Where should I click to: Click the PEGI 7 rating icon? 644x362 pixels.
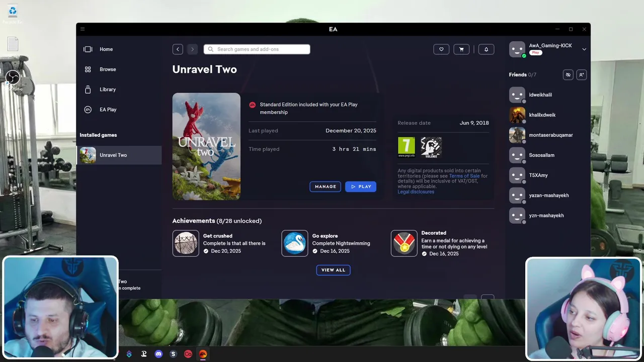pyautogui.click(x=407, y=147)
